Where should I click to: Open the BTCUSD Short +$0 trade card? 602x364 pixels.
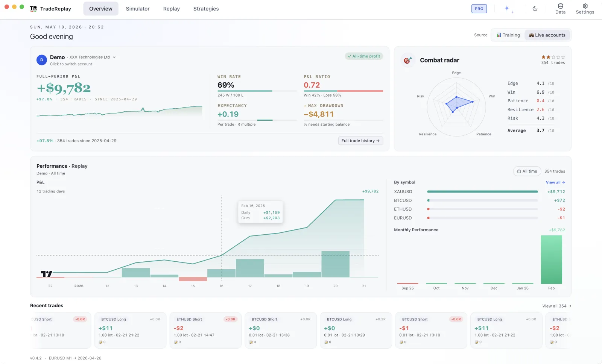click(x=281, y=330)
